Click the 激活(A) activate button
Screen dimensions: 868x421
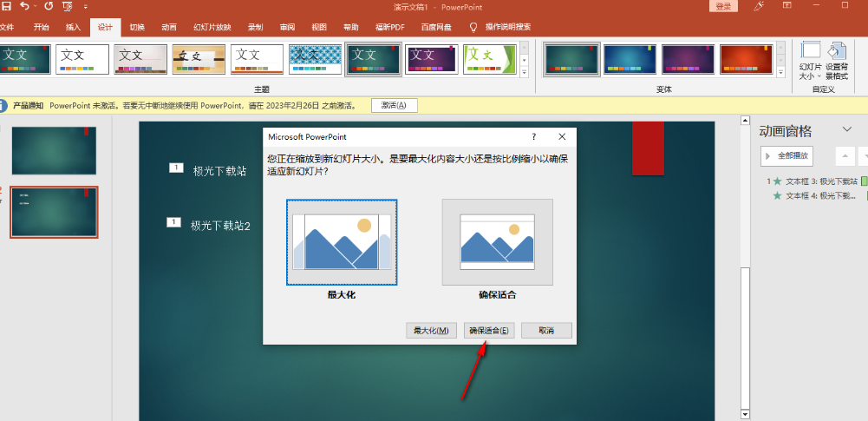pos(395,105)
